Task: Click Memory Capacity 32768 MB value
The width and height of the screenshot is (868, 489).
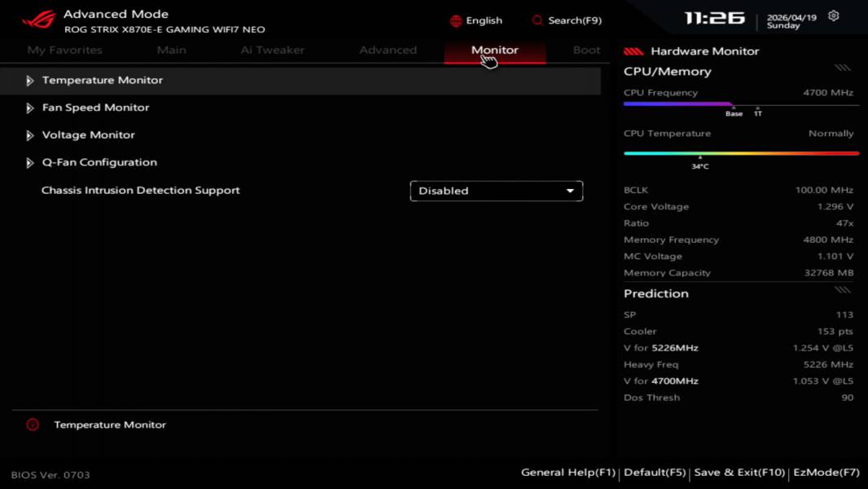Action: pos(829,273)
